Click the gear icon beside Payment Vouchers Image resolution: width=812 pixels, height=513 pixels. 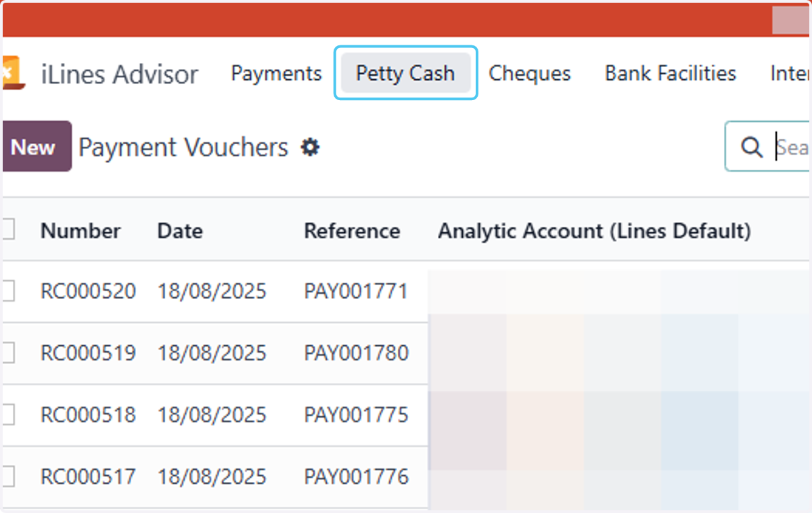click(310, 147)
